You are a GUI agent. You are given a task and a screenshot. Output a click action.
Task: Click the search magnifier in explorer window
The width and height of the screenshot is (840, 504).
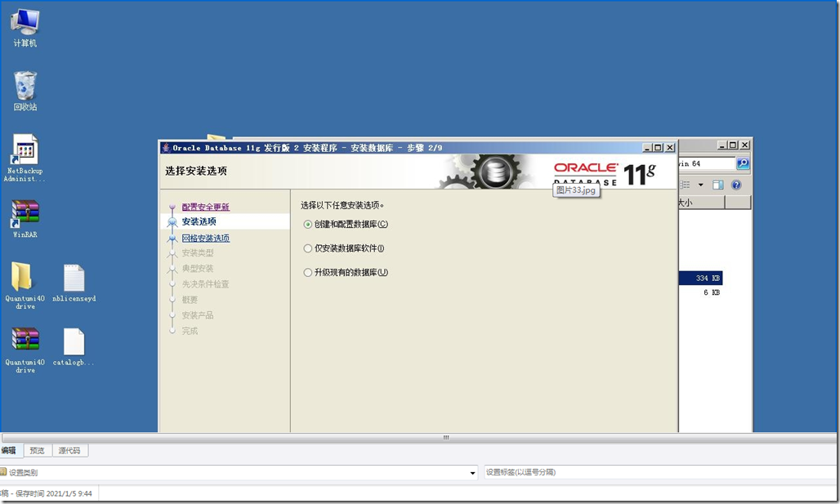pos(743,163)
